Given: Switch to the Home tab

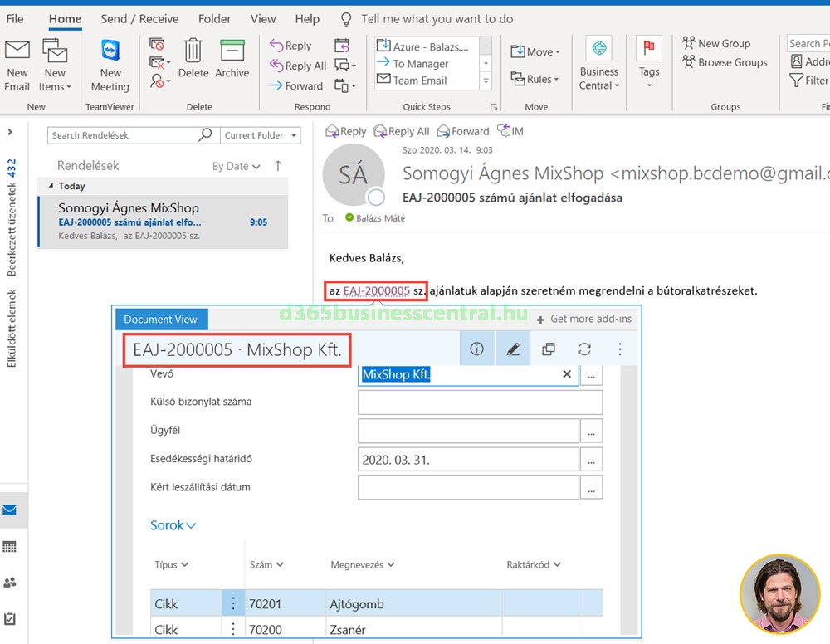Looking at the screenshot, I should click(65, 19).
